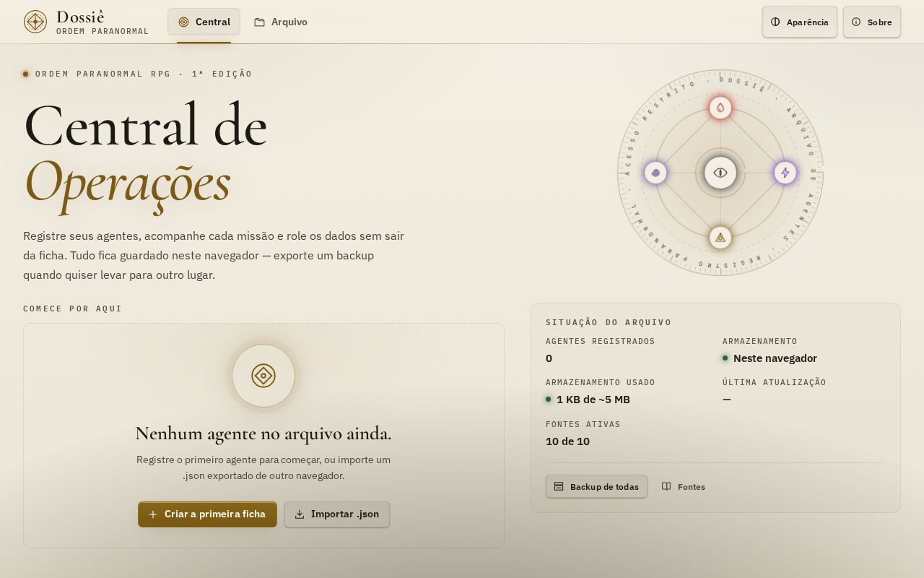Select the golden triangle sigil

pyautogui.click(x=720, y=237)
